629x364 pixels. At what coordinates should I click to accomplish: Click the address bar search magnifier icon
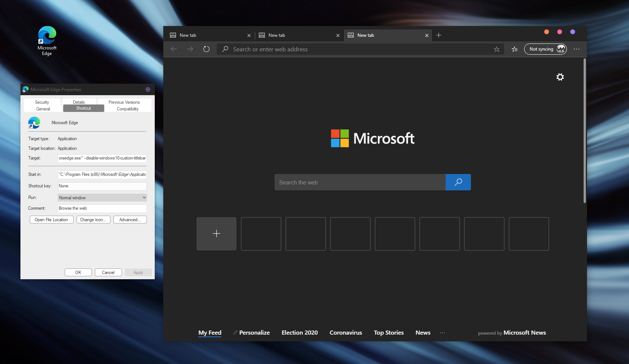pyautogui.click(x=225, y=49)
